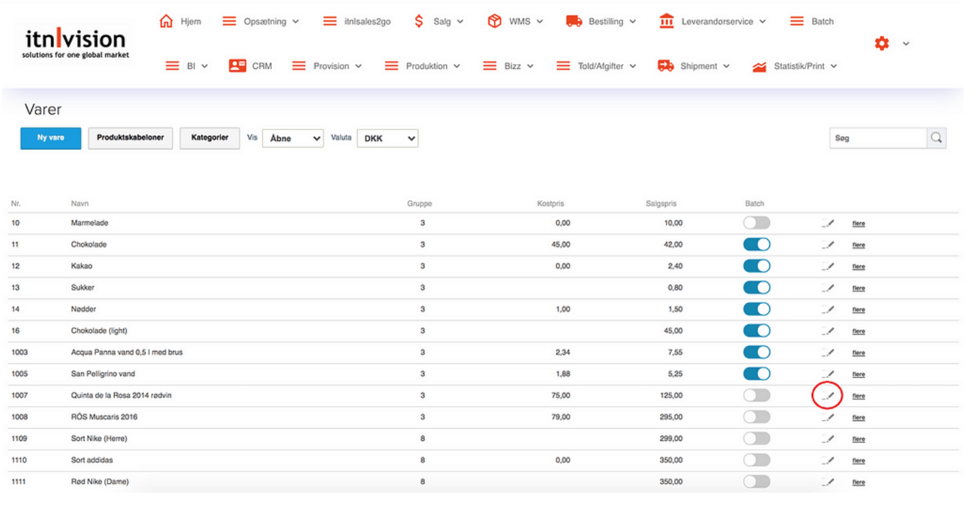Click the BI hamburger icon
The width and height of the screenshot is (980, 511).
[172, 66]
